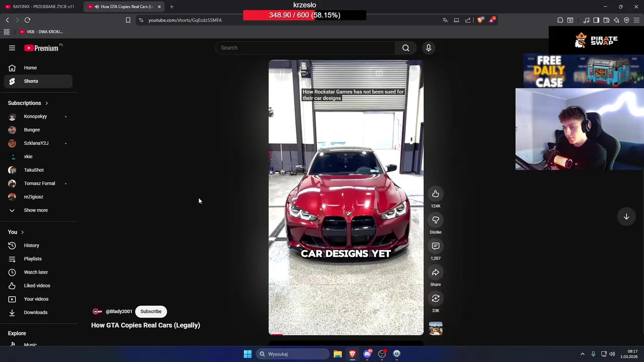Image resolution: width=644 pixels, height=362 pixels.
Task: Open the tab groups grid icon
Action: (7, 32)
